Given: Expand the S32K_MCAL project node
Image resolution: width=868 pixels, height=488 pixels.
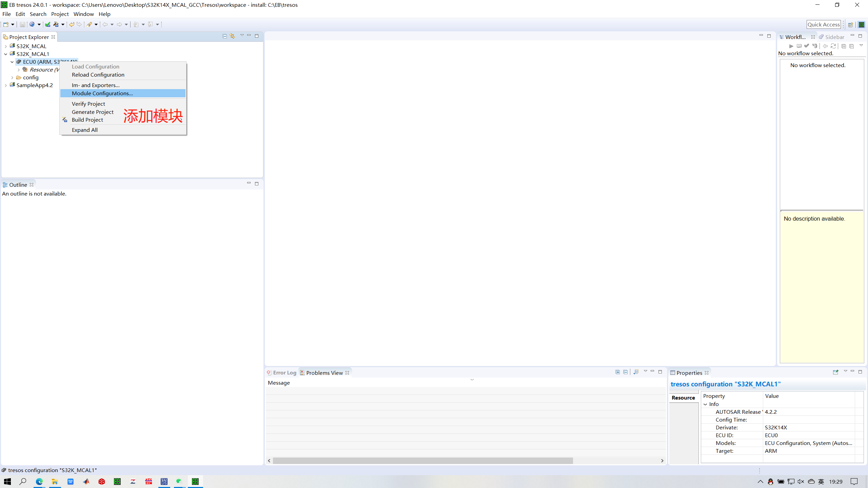Looking at the screenshot, I should point(6,46).
